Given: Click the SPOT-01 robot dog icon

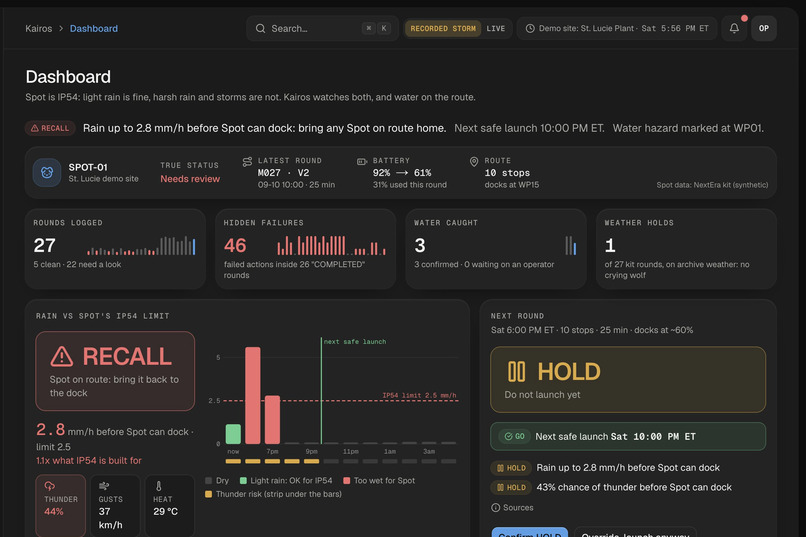Looking at the screenshot, I should pos(47,173).
